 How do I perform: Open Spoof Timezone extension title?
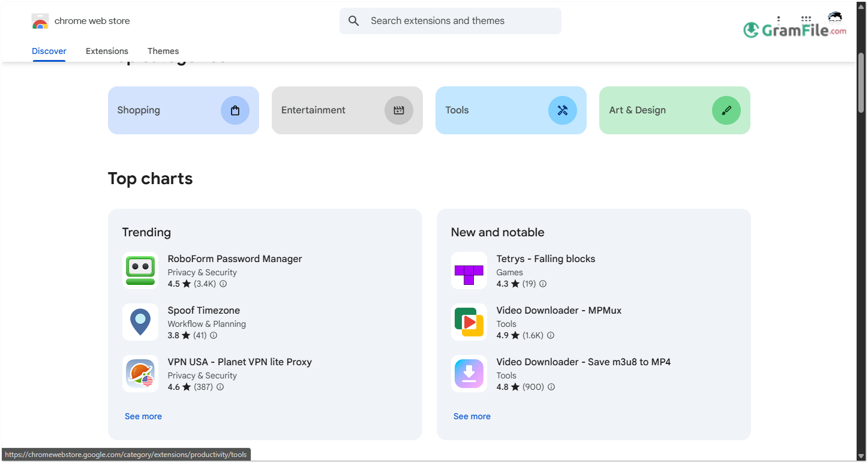pos(204,311)
